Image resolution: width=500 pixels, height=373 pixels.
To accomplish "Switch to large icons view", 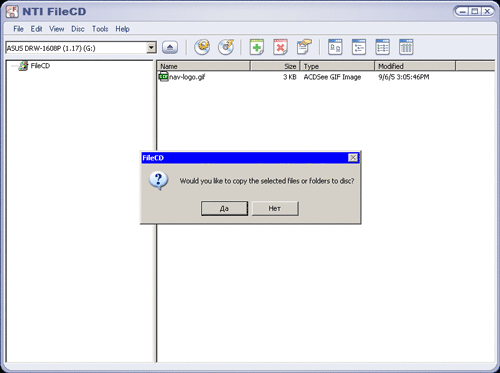I will click(335, 47).
